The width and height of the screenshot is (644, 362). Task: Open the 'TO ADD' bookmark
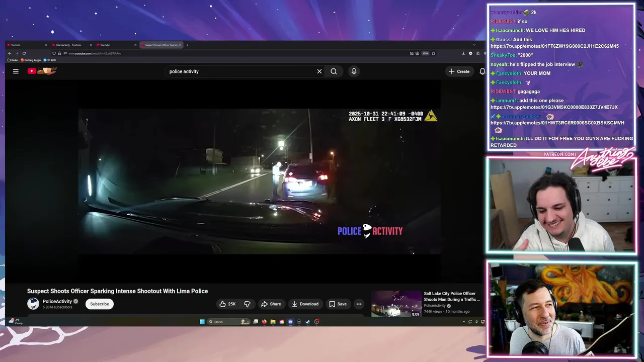pyautogui.click(x=50, y=60)
